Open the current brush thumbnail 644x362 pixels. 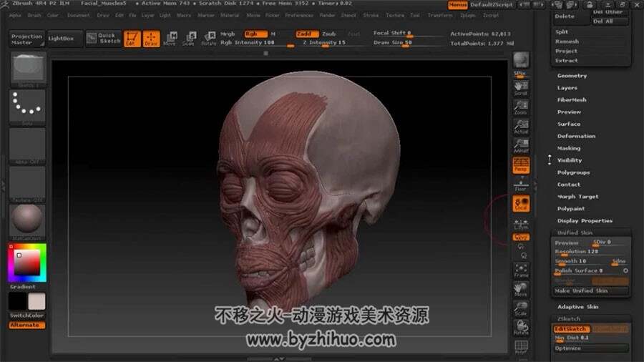point(27,69)
